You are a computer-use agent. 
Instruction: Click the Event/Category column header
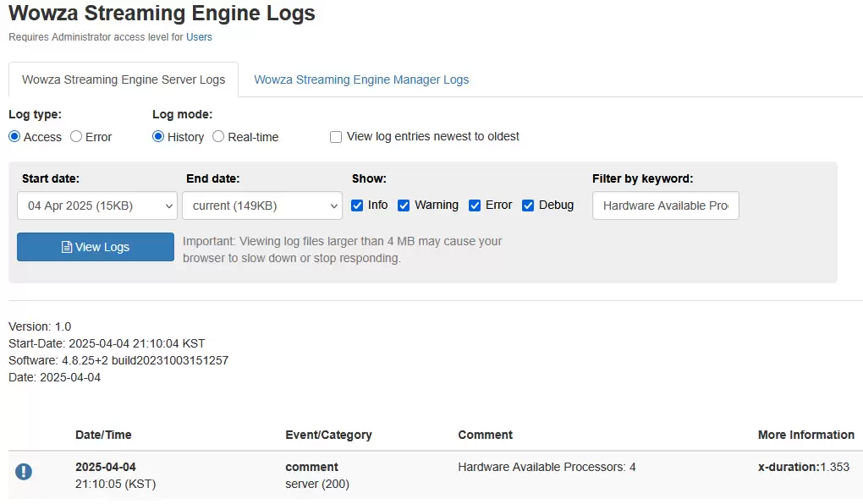coord(328,435)
